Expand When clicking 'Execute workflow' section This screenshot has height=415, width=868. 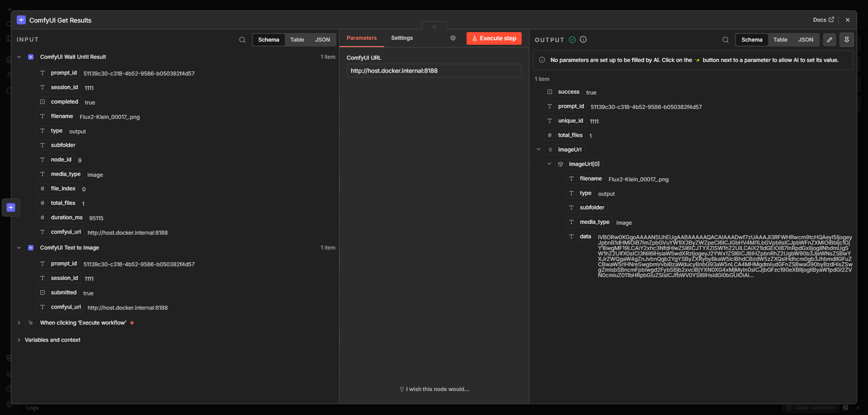pyautogui.click(x=19, y=323)
